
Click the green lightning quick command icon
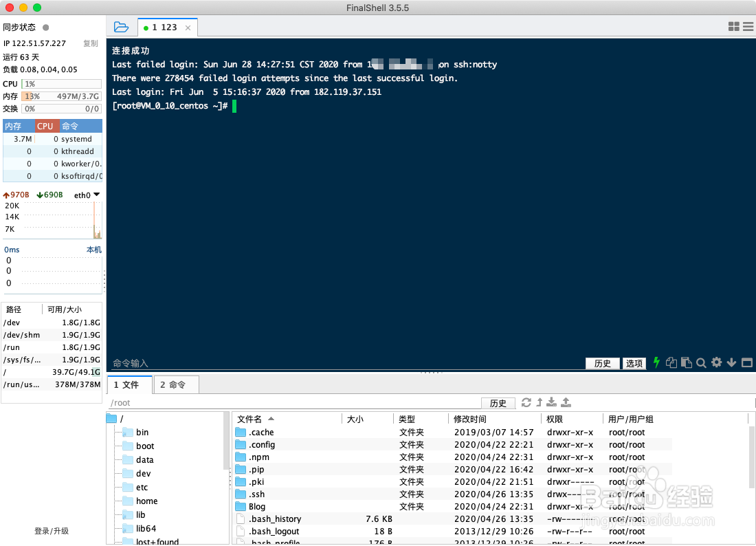(x=656, y=362)
